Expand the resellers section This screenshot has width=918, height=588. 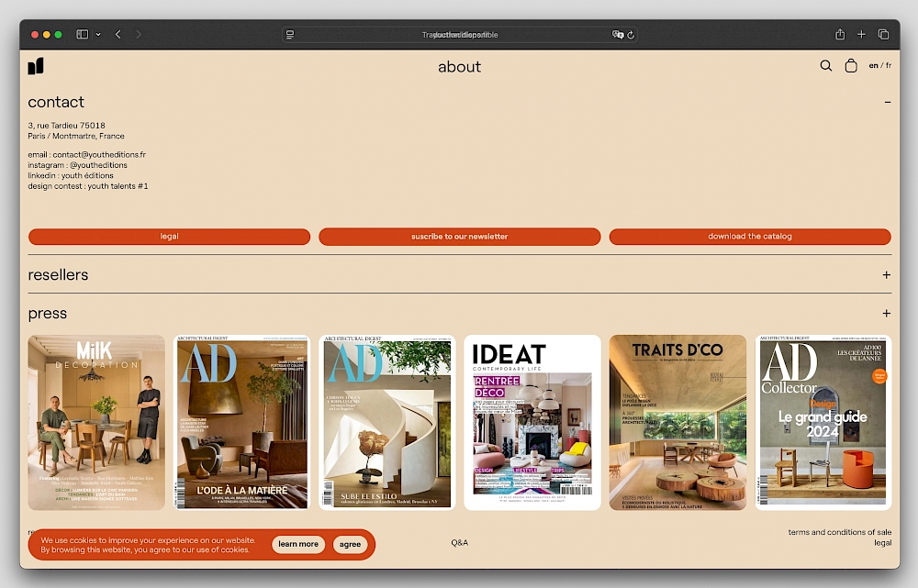click(887, 275)
